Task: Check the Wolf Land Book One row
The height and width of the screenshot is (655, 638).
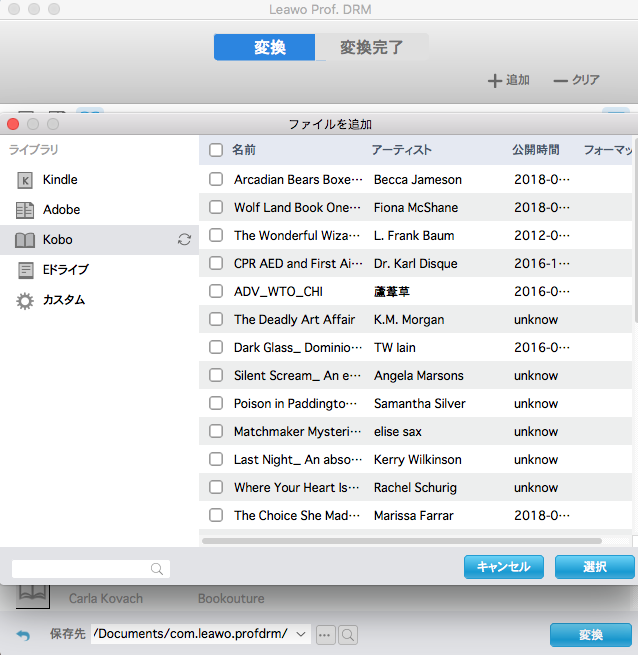Action: coord(216,208)
